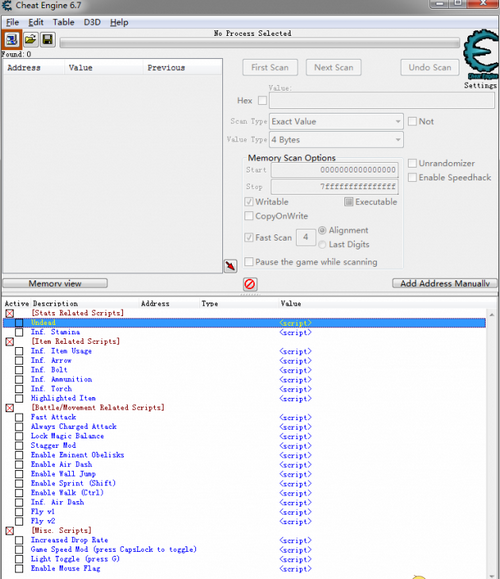This screenshot has height=579, width=500.
Task: Toggle Misc. Scripts group checkbox
Action: [x=10, y=531]
